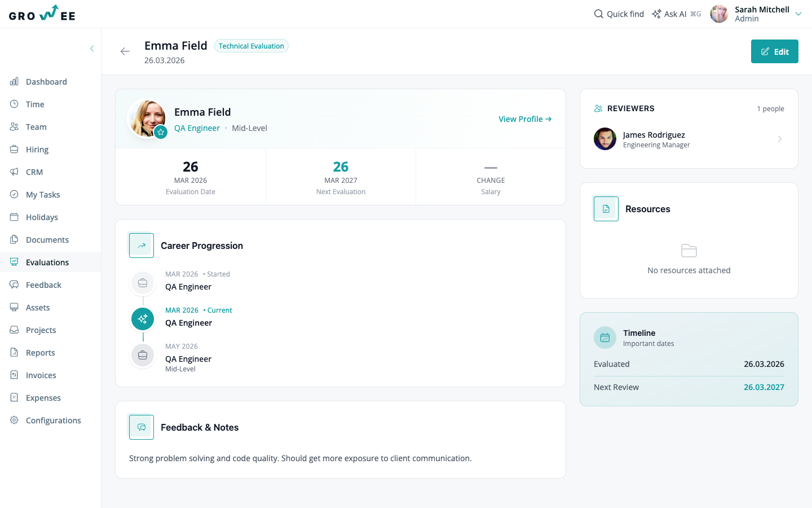This screenshot has height=508, width=812.
Task: Click the Technical Evaluation badge
Action: 251,46
